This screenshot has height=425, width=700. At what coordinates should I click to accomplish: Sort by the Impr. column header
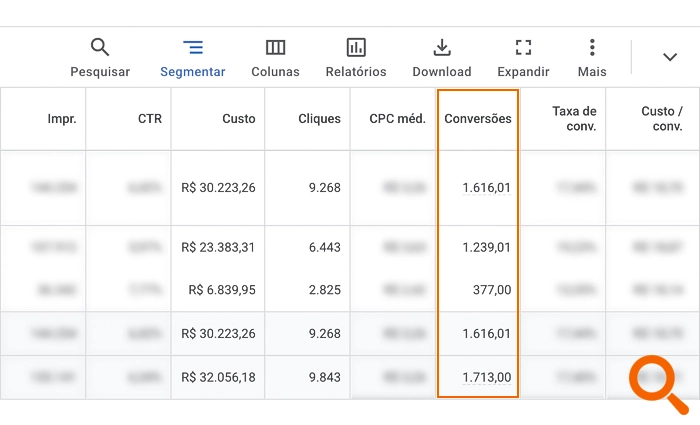click(62, 119)
